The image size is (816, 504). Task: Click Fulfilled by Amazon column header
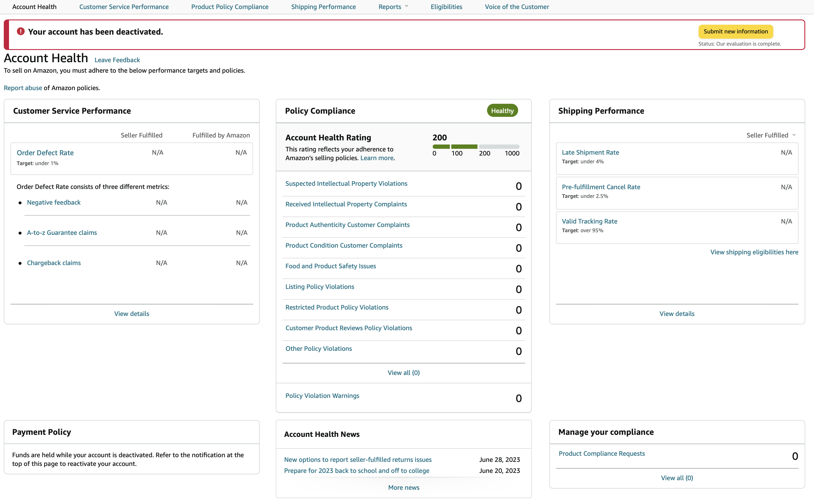[x=221, y=135]
